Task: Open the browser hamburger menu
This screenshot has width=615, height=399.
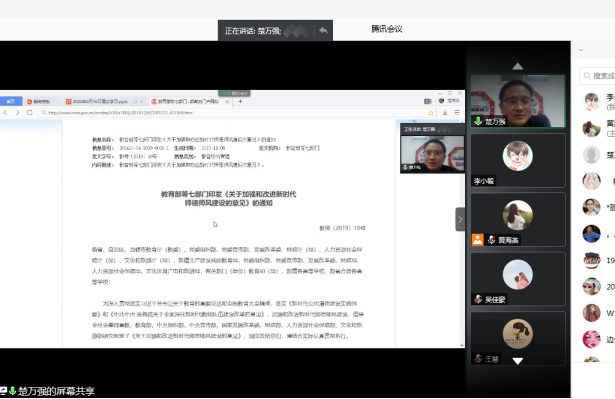Action: (x=457, y=113)
